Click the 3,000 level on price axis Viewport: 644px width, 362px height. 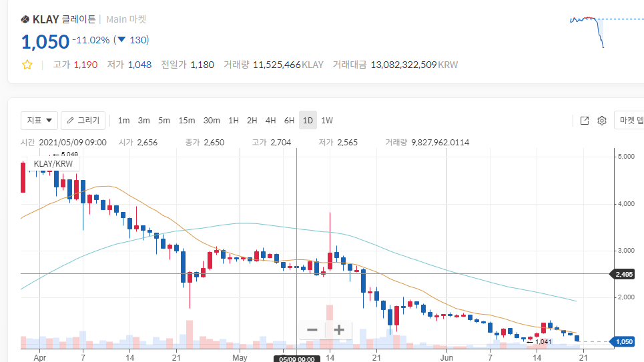point(626,251)
